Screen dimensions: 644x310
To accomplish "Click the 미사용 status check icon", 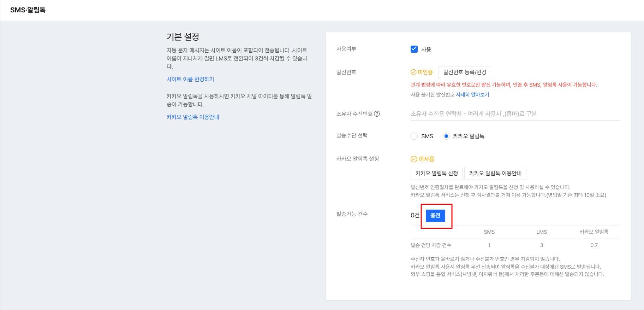I will pyautogui.click(x=414, y=159).
